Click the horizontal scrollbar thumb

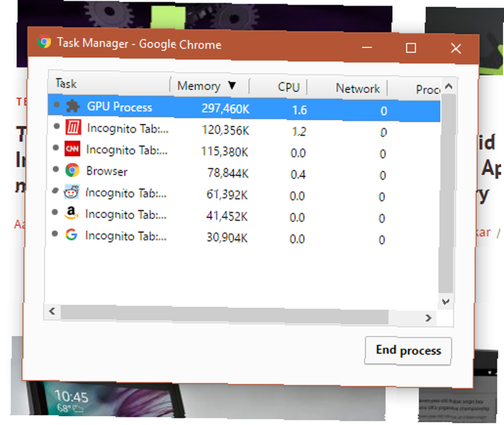(224, 315)
